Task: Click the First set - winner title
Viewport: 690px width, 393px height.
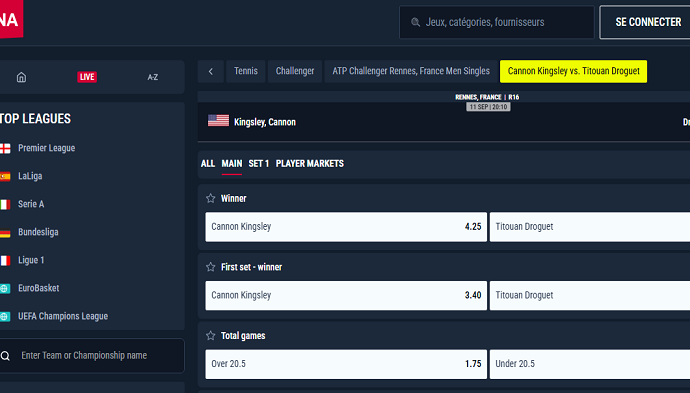Action: tap(251, 267)
